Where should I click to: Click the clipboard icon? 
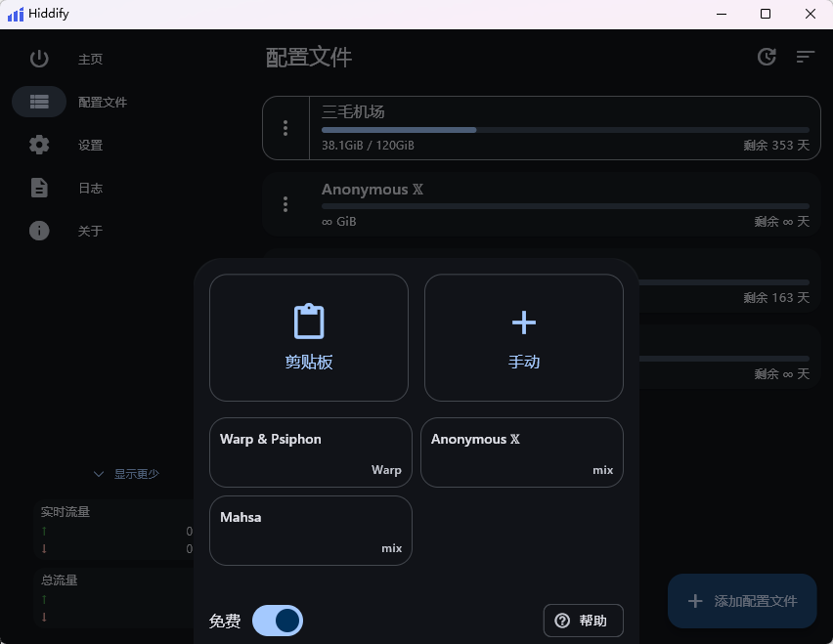pos(309,322)
